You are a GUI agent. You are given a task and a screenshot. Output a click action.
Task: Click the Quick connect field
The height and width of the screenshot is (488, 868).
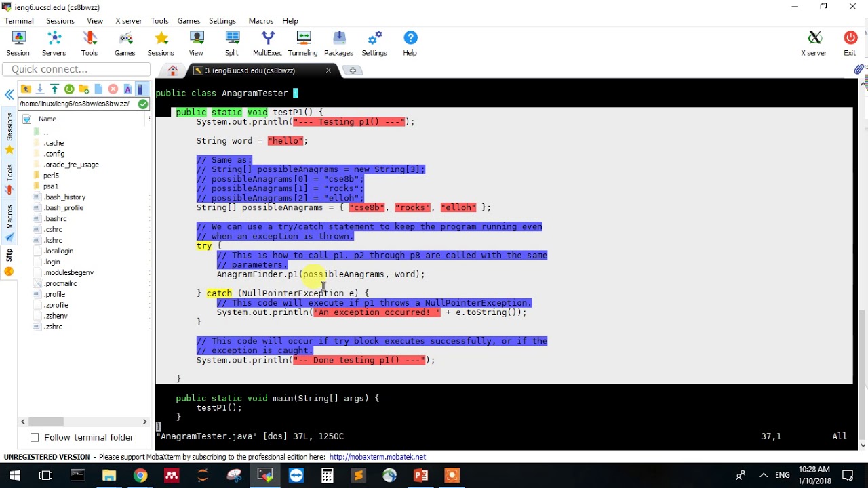click(x=77, y=69)
